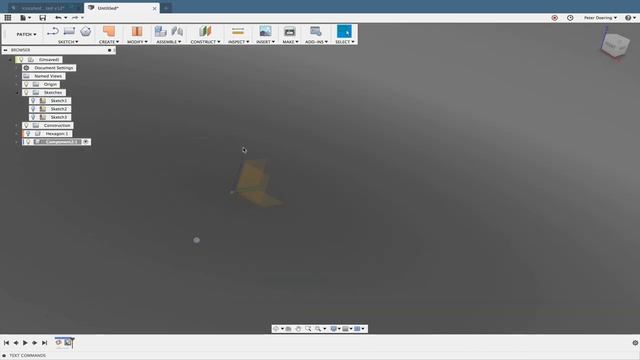Collapse the (Unsaved) root node

pyautogui.click(x=11, y=60)
